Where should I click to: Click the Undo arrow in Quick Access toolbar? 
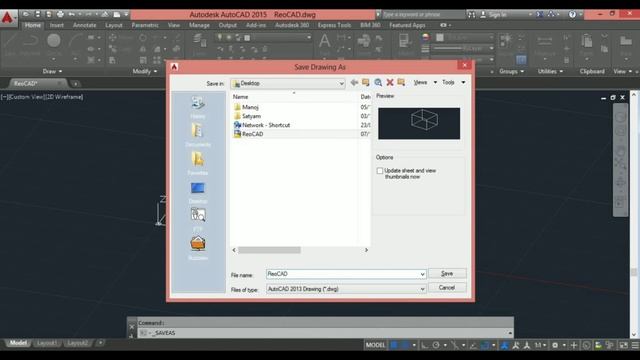pyautogui.click(x=71, y=14)
